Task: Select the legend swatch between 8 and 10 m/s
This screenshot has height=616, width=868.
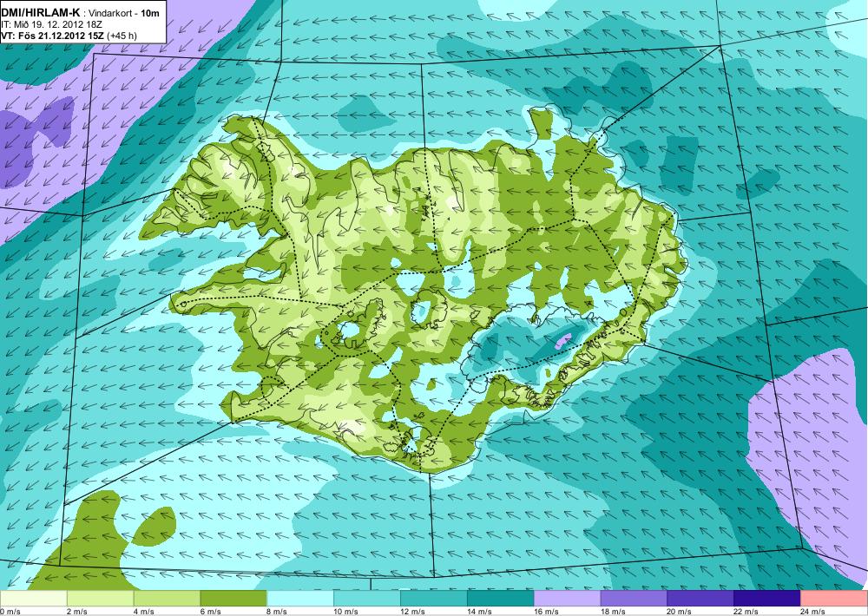Action: pos(300,599)
